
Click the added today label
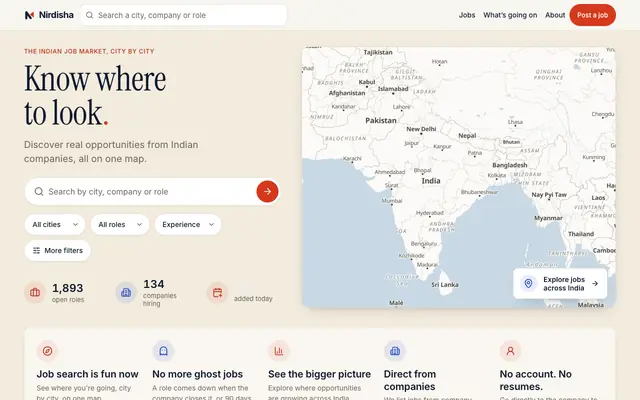click(x=253, y=299)
